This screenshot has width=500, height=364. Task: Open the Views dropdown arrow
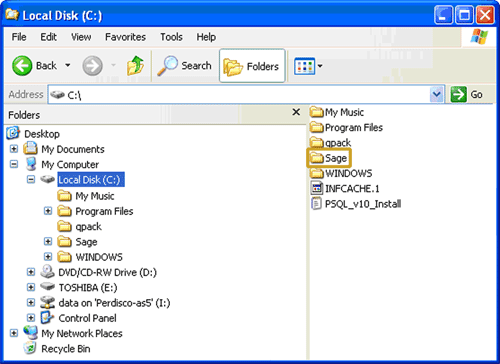(x=320, y=66)
